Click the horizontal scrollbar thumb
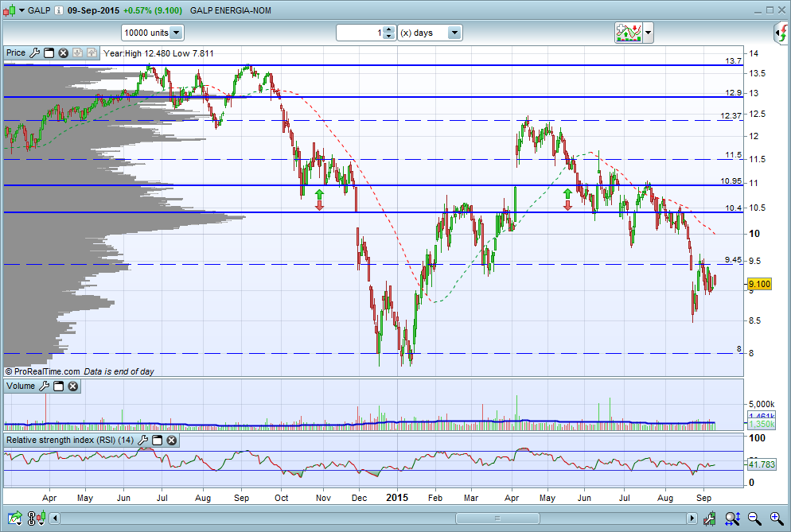The width and height of the screenshot is (791, 532). pyautogui.click(x=497, y=518)
